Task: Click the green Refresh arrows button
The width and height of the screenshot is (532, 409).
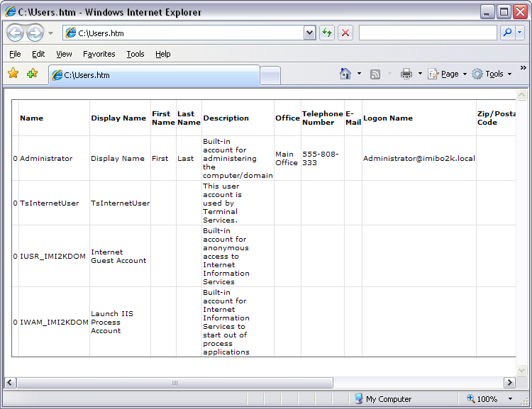Action: click(x=327, y=33)
